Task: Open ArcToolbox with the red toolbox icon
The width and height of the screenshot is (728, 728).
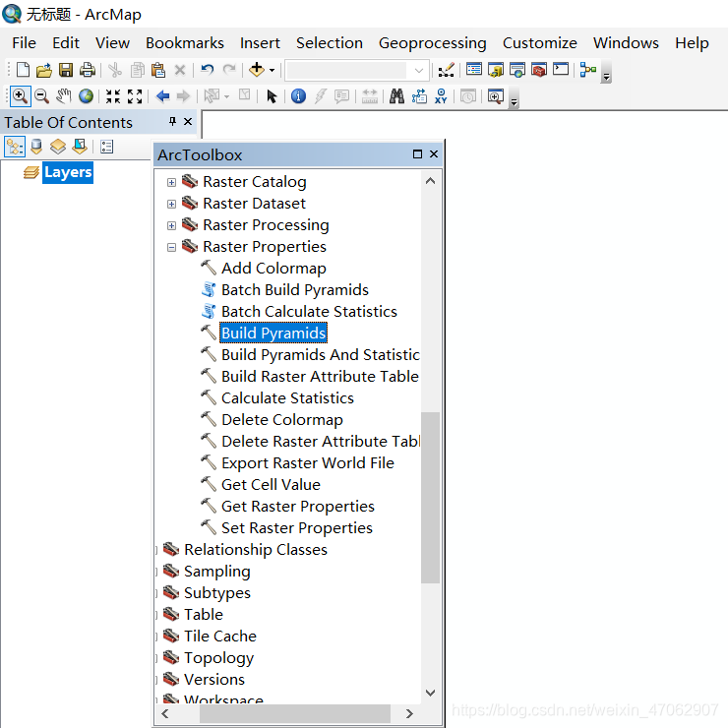Action: 539,70
